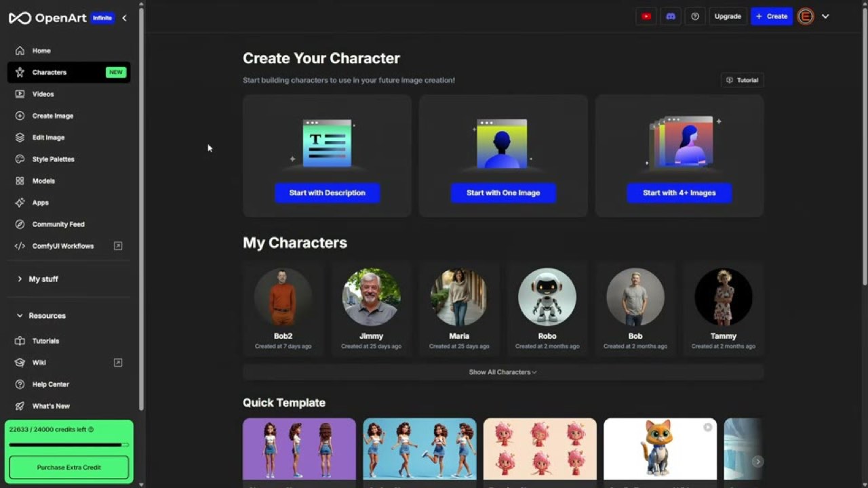Choose the cat Quick Template thumbnail
Screen dimensions: 868x488
click(660, 449)
